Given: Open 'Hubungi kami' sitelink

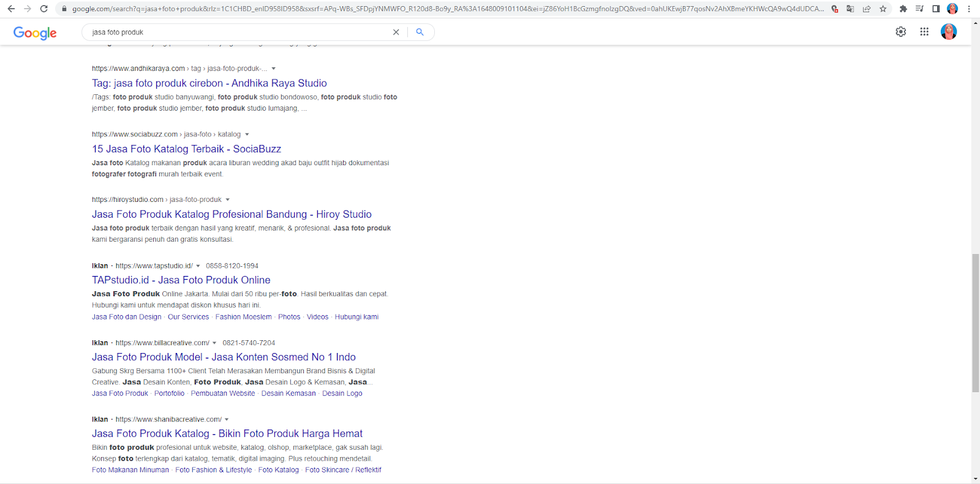Looking at the screenshot, I should point(356,317).
